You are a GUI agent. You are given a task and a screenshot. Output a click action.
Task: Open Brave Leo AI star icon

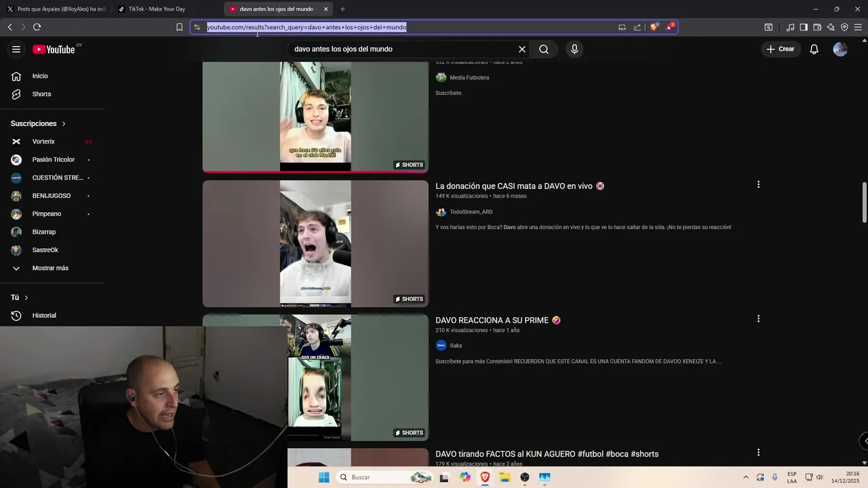tap(831, 27)
